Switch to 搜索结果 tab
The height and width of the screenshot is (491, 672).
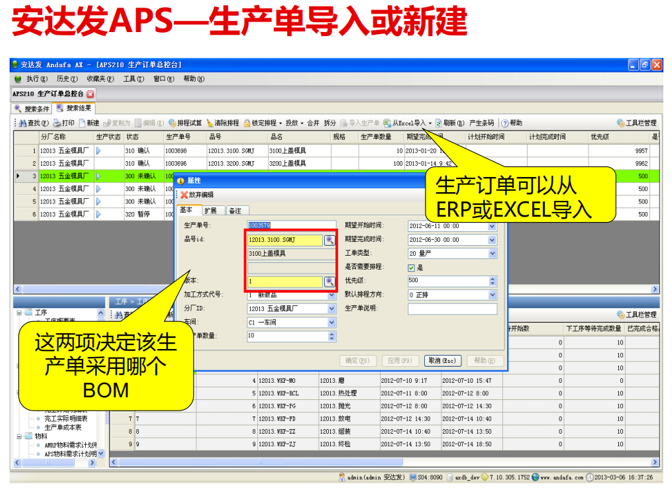tap(73, 108)
